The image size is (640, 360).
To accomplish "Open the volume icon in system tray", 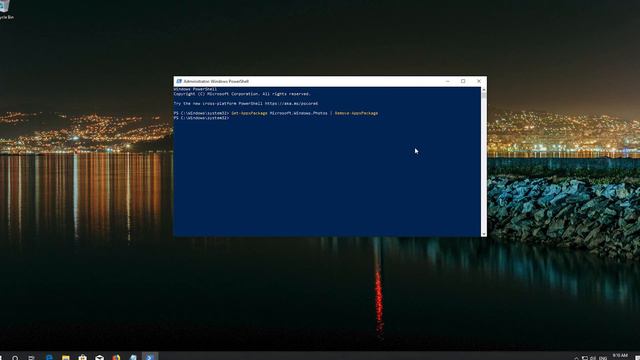I will [593, 358].
